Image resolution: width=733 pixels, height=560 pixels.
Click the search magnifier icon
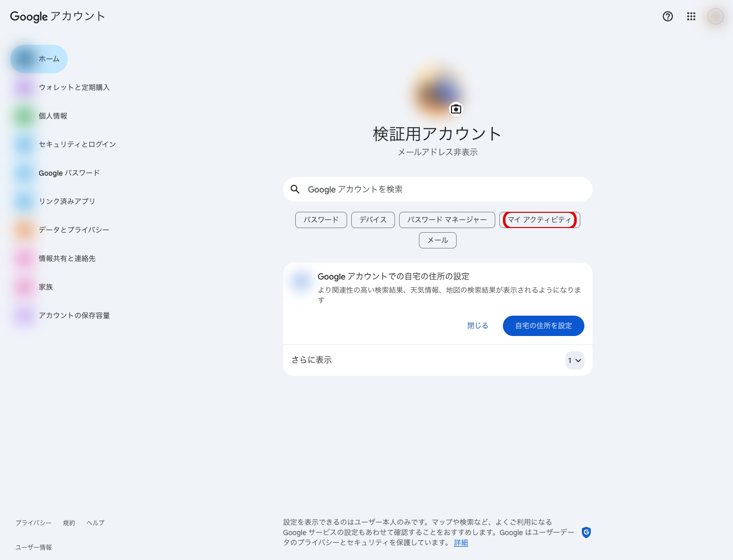pos(295,189)
